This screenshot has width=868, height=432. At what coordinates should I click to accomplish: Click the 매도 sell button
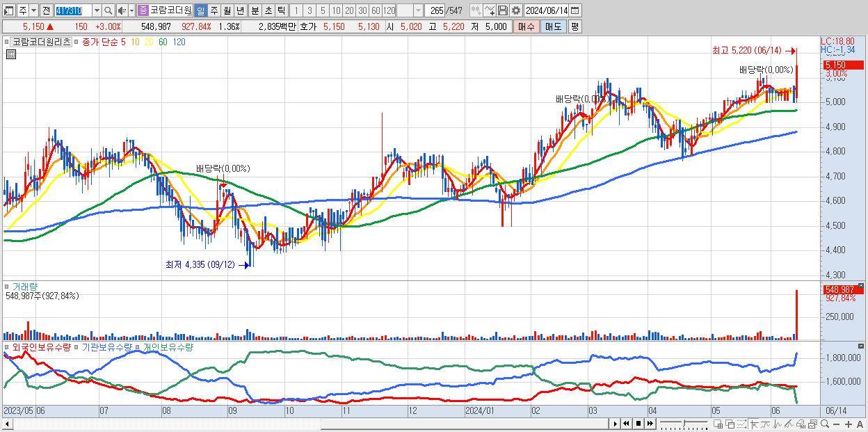553,26
